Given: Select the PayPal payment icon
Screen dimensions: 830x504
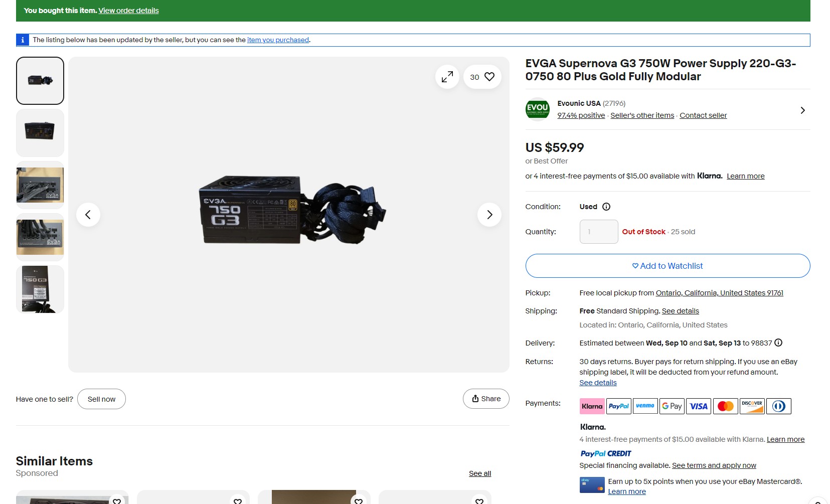Looking at the screenshot, I should pos(619,406).
